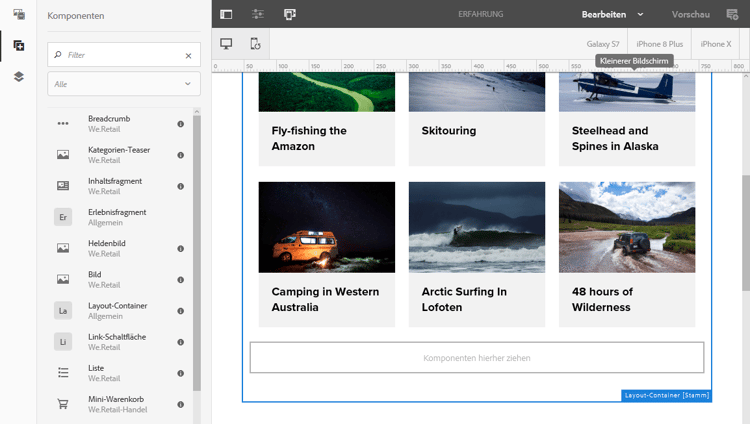Open Steelhead and Spines in Alaska title
The image size is (750, 424).
click(x=615, y=138)
